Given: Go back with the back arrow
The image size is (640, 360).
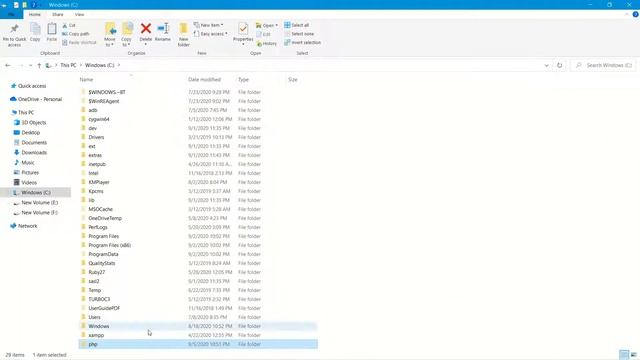Looking at the screenshot, I should click(8, 65).
